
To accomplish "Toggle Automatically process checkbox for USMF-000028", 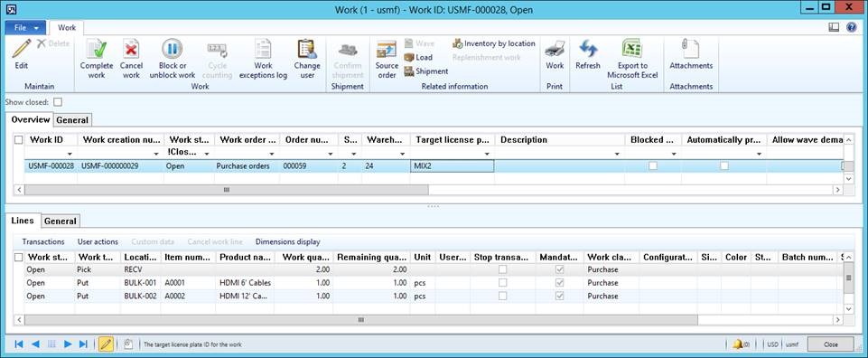I will 724,165.
